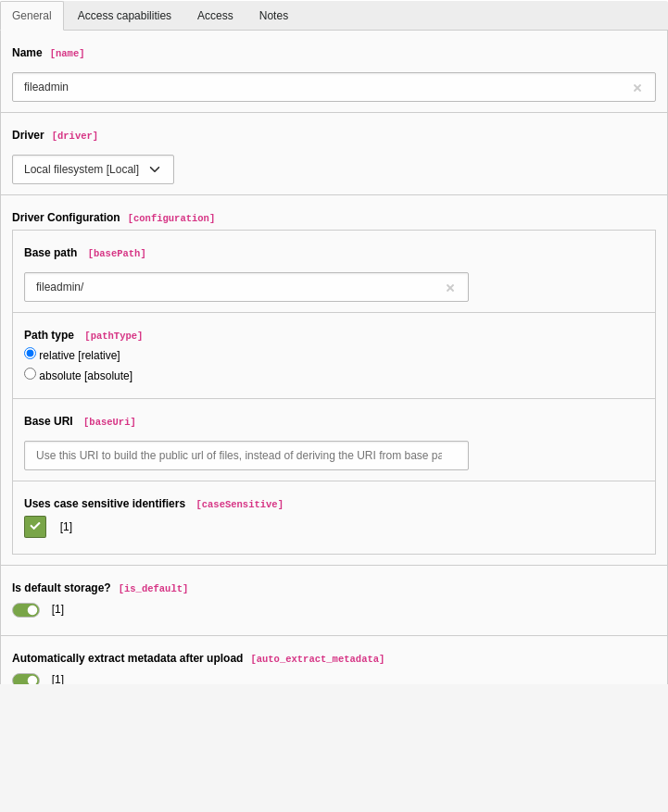This screenshot has height=812, width=668.
Task: Toggle Automatically extract metadata after upload switch
Action: click(26, 679)
